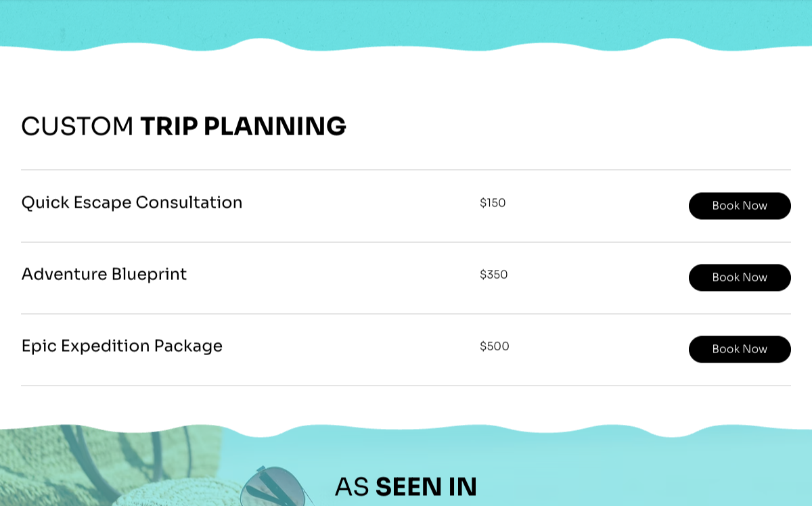Click the bold TRIP PLANNING text
This screenshot has height=506, width=812.
click(243, 127)
